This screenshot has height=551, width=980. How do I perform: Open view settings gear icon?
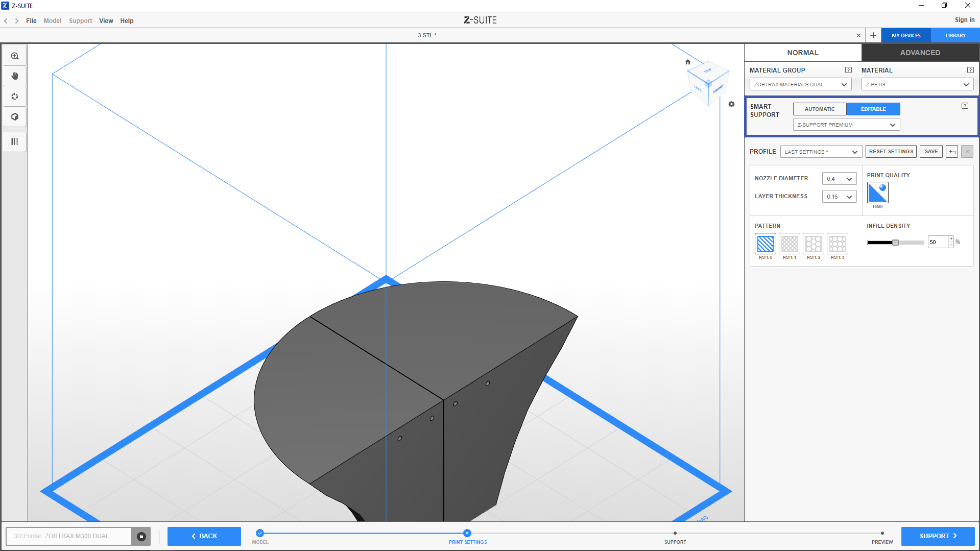click(x=731, y=104)
